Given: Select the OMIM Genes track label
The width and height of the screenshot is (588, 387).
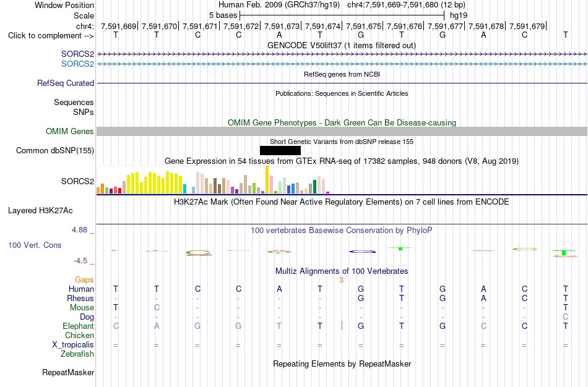Looking at the screenshot, I should (x=70, y=131).
